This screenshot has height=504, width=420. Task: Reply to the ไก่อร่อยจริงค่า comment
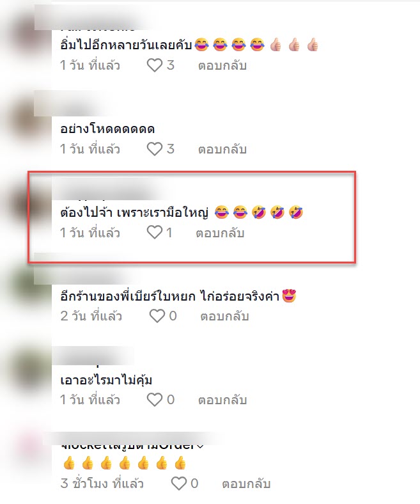pyautogui.click(x=224, y=317)
